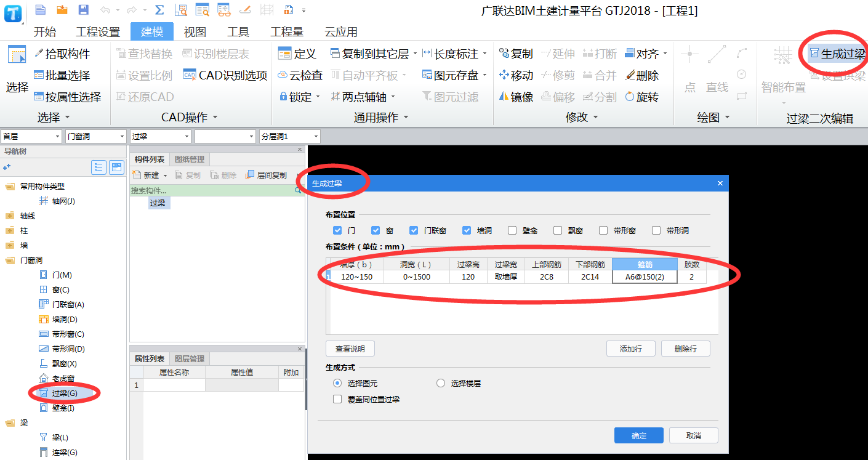Select 壁龛(I) in navigation tree
The height and width of the screenshot is (460, 868).
click(x=57, y=408)
